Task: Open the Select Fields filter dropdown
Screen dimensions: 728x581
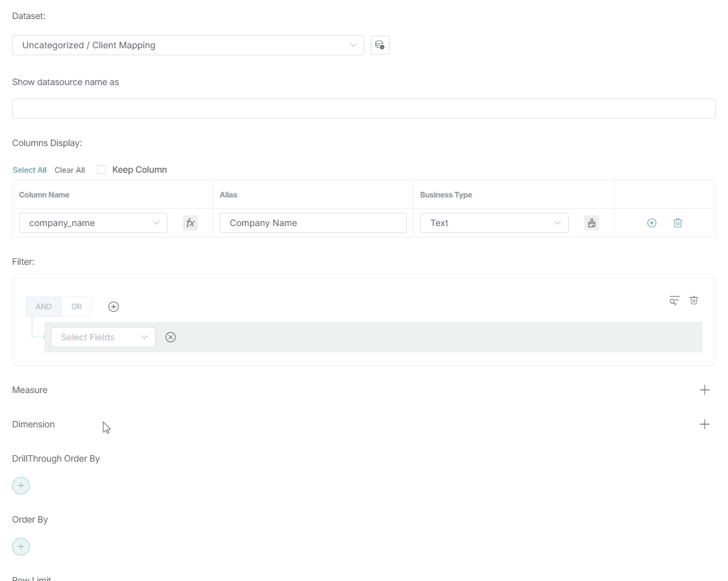Action: click(103, 337)
